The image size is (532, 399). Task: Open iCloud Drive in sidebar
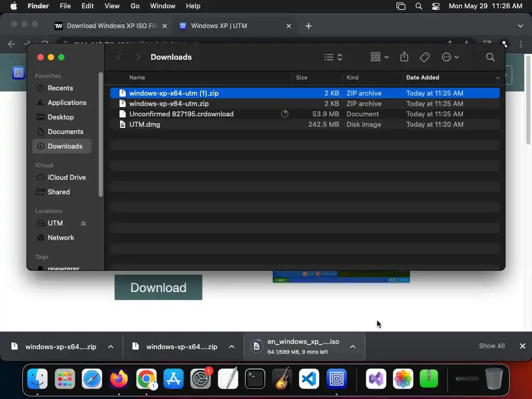(x=62, y=177)
